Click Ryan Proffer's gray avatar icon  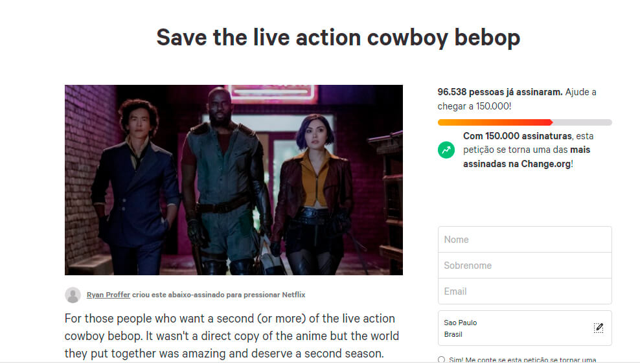click(73, 295)
